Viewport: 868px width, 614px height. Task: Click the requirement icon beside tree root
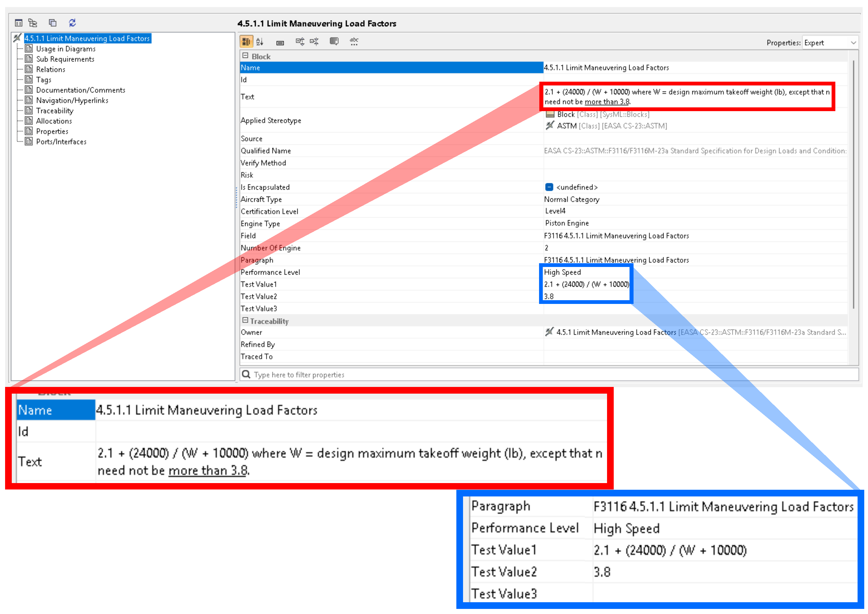(17, 38)
